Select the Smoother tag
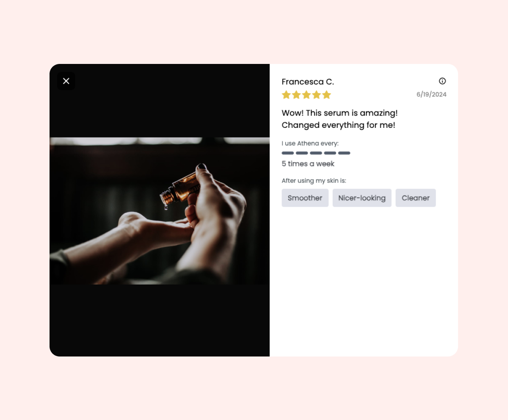The height and width of the screenshot is (420, 508). coord(305,198)
